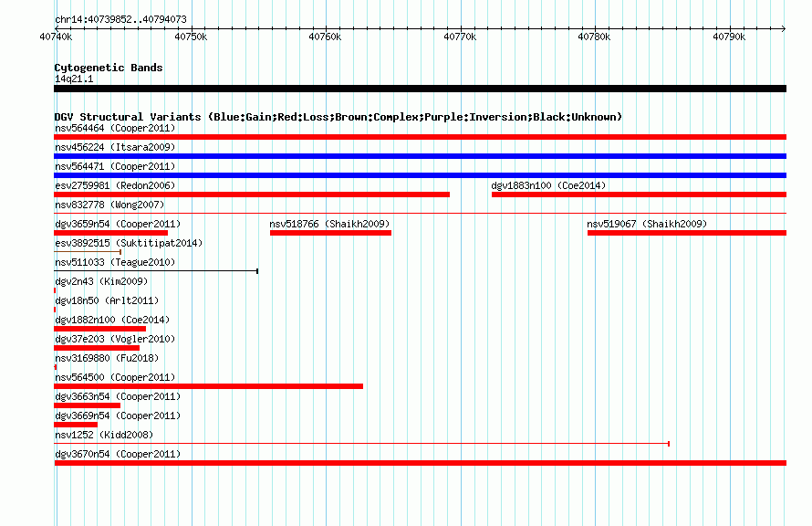This screenshot has height=526, width=812.
Task: Open dgv18n50 (Arlt2011) variant label
Action: pyautogui.click(x=107, y=300)
